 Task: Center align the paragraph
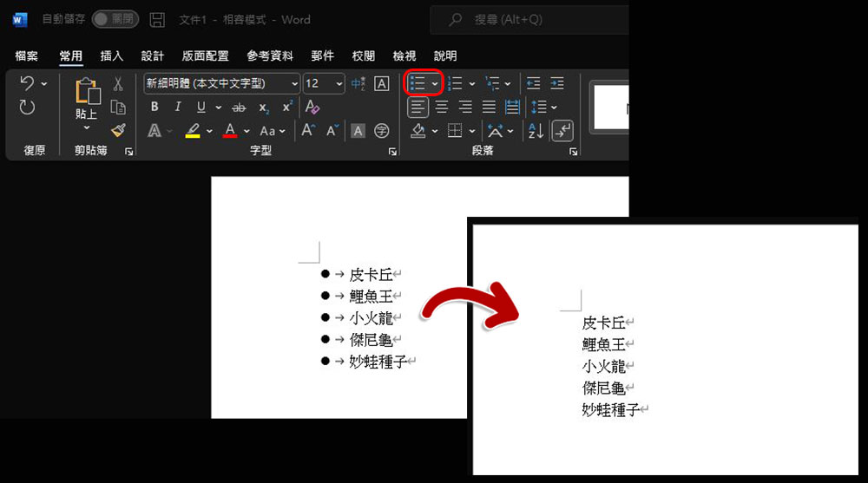[441, 107]
